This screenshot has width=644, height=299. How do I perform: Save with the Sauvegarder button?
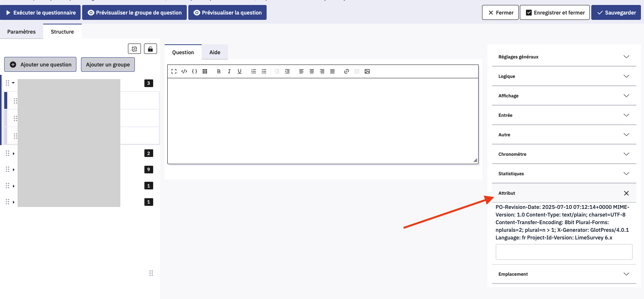616,13
